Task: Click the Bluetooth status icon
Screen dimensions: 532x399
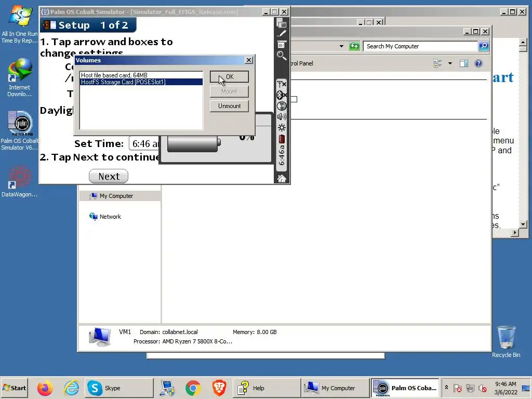Action: click(x=281, y=95)
